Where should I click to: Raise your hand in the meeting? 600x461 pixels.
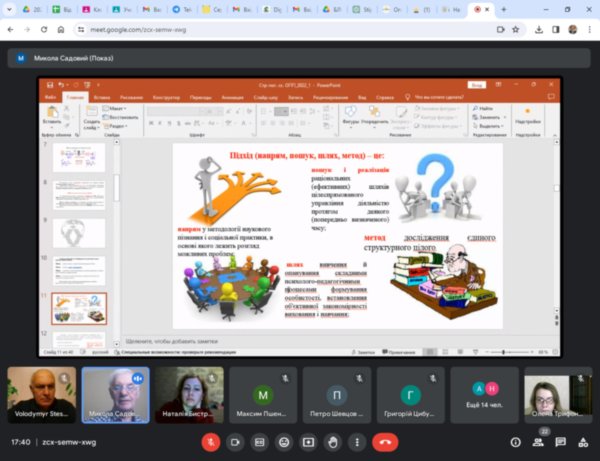tap(332, 441)
